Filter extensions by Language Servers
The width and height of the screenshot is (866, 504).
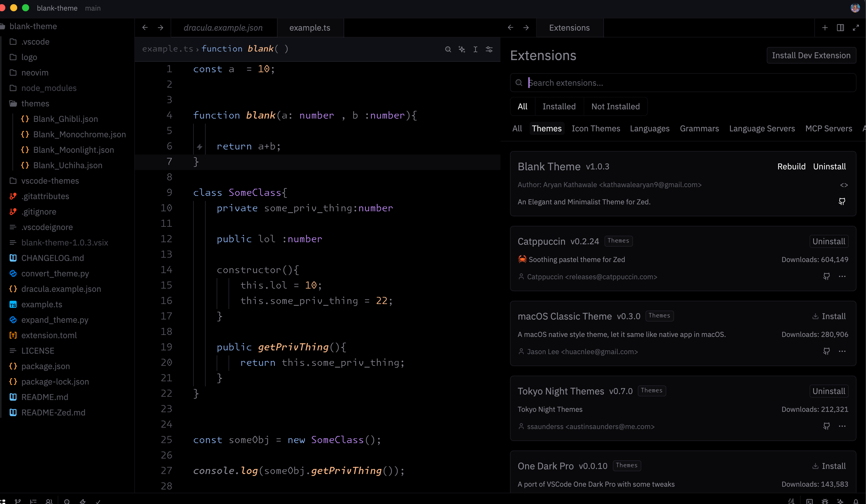pos(762,128)
